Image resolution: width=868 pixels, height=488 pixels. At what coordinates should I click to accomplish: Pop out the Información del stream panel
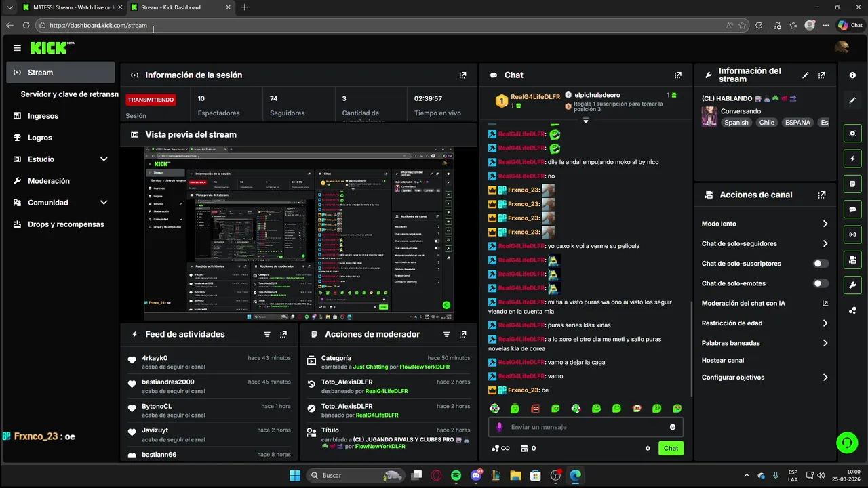coord(822,75)
